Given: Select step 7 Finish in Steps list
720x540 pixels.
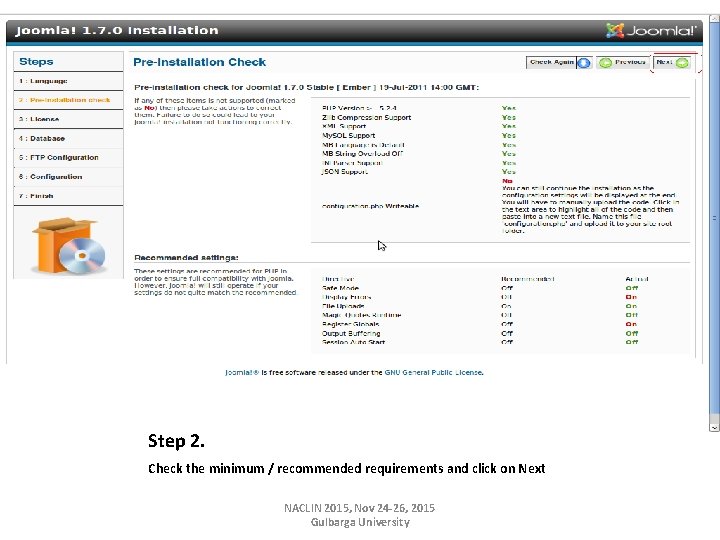Looking at the screenshot, I should coord(68,196).
